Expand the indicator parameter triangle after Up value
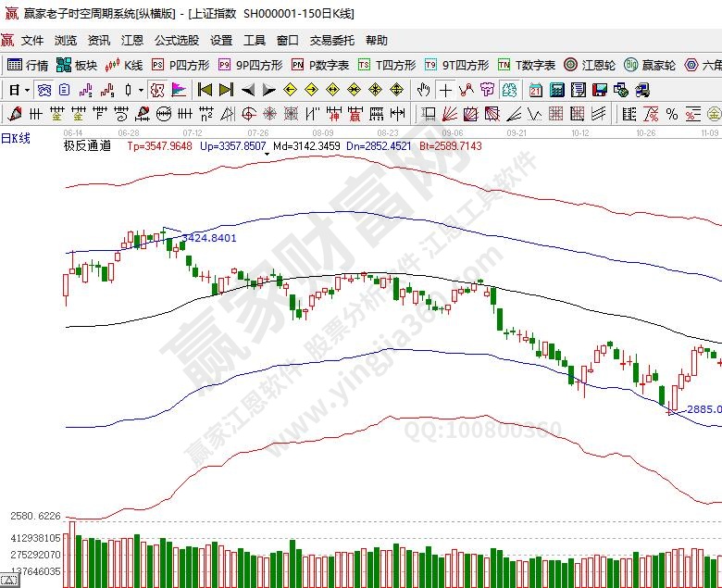Image resolution: width=722 pixels, height=588 pixels. [268, 156]
